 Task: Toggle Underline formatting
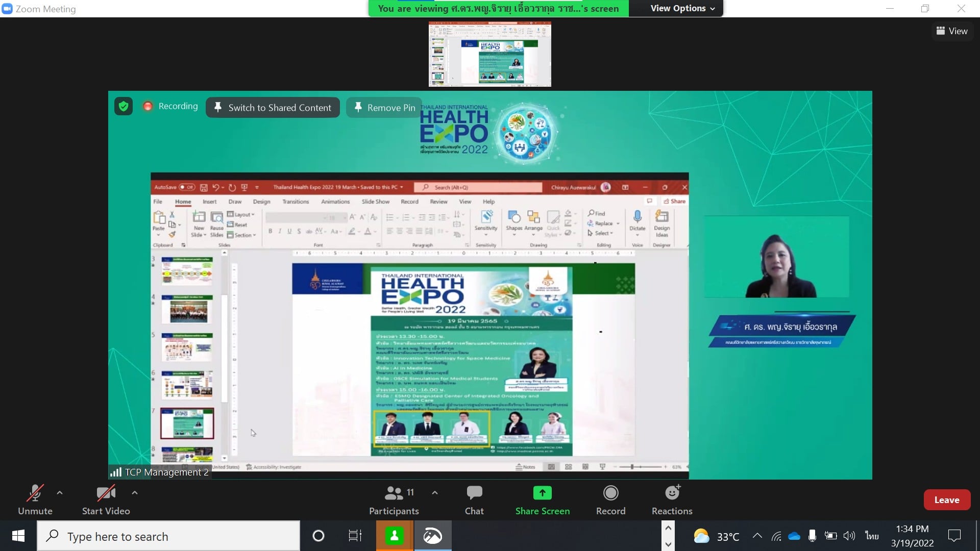point(289,231)
